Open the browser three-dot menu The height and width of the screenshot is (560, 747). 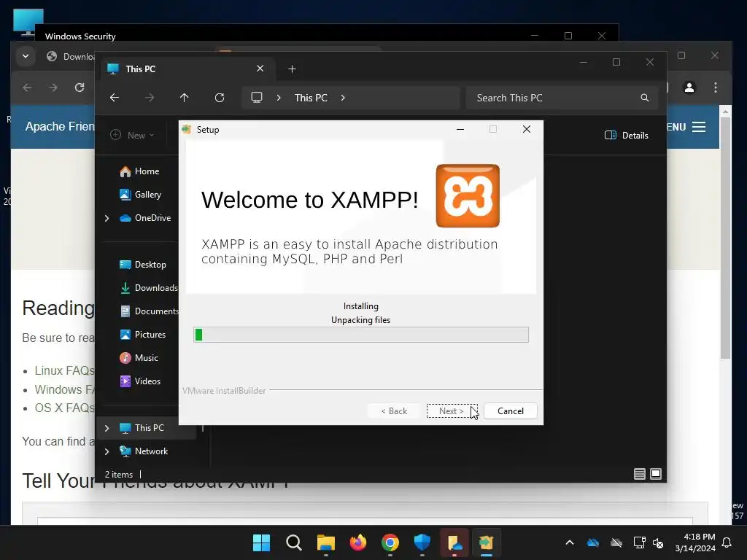[x=716, y=87]
